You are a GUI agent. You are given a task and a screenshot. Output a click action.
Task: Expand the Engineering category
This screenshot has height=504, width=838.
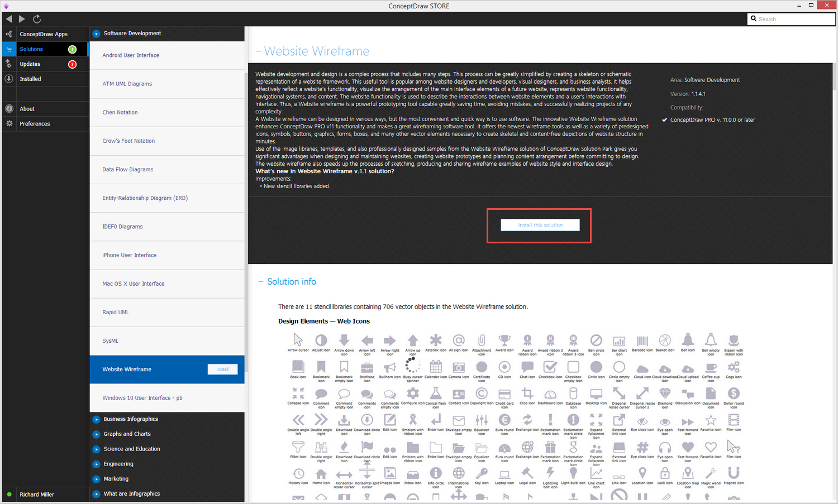96,464
